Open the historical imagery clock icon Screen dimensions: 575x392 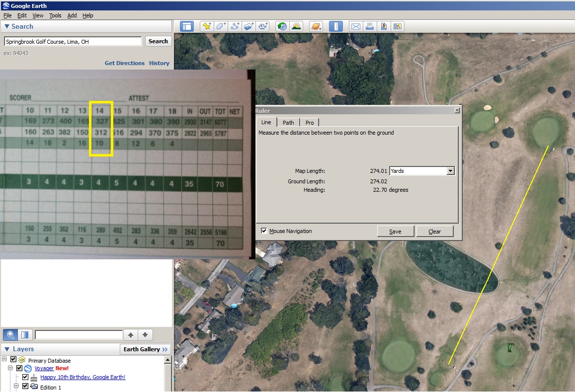tap(282, 26)
